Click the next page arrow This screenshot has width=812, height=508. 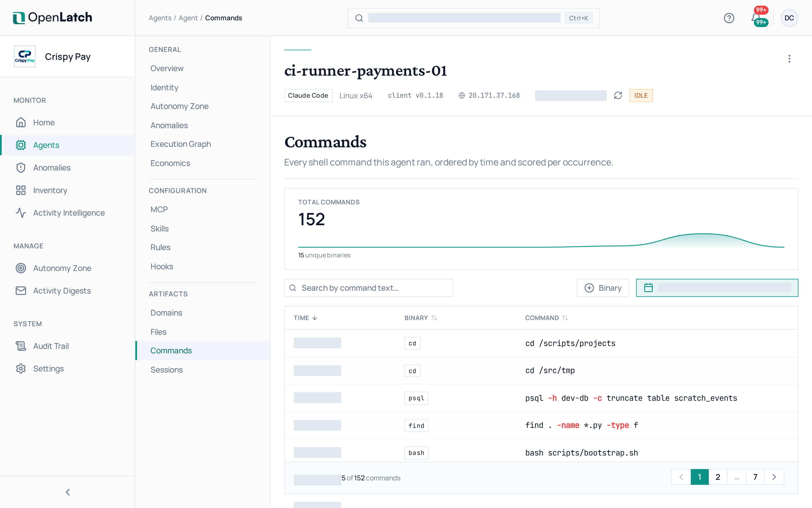coord(774,477)
